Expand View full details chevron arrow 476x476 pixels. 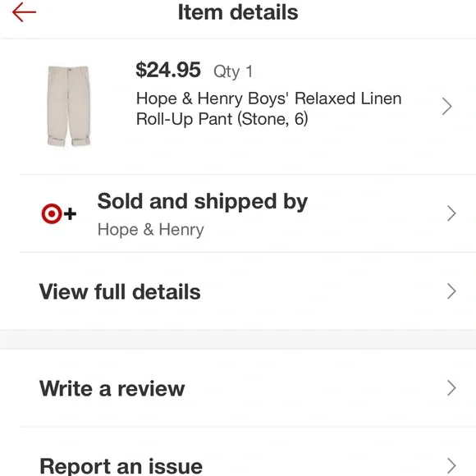click(x=451, y=291)
